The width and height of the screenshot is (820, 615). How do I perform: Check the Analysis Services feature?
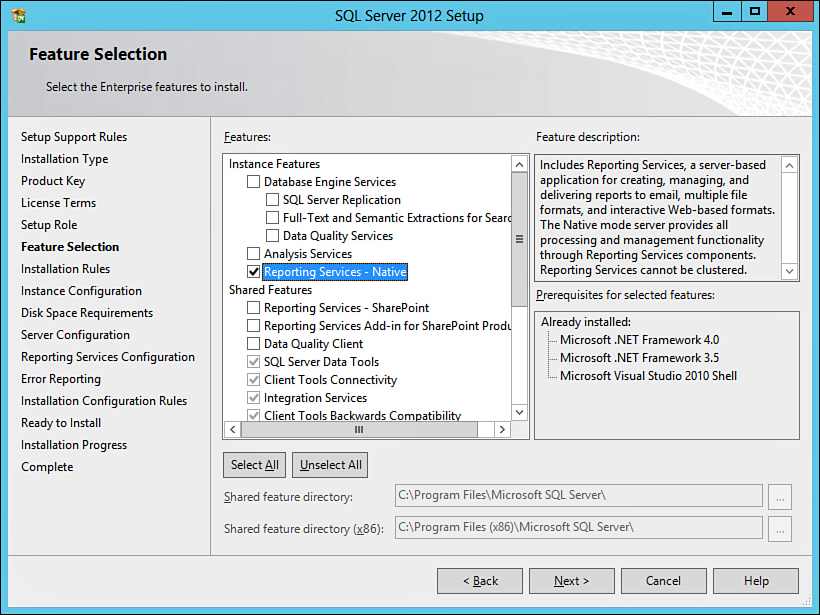pos(254,254)
